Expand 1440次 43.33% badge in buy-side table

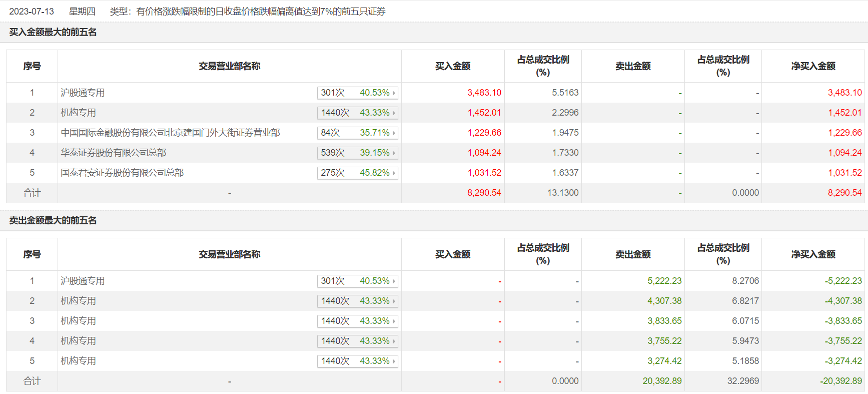(x=358, y=113)
